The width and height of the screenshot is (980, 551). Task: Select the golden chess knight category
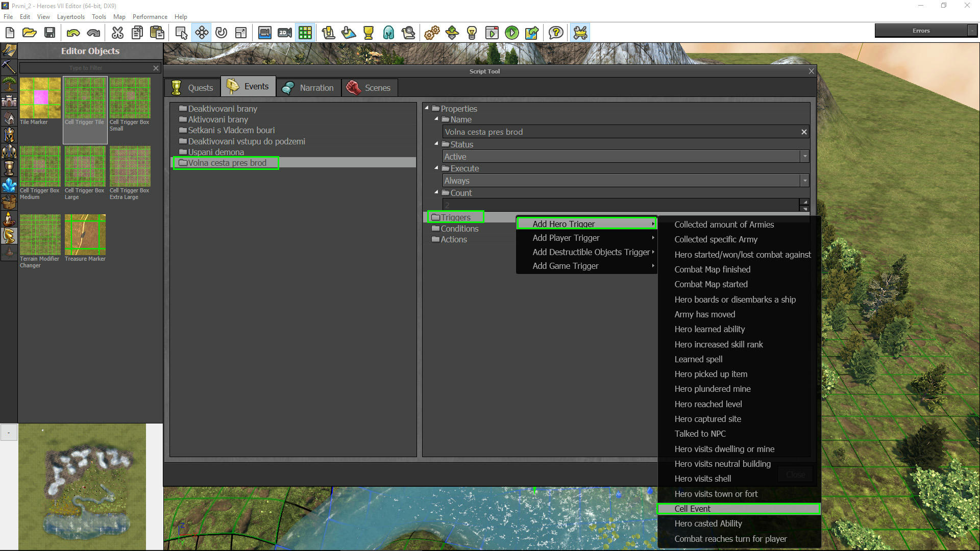pos(9,235)
